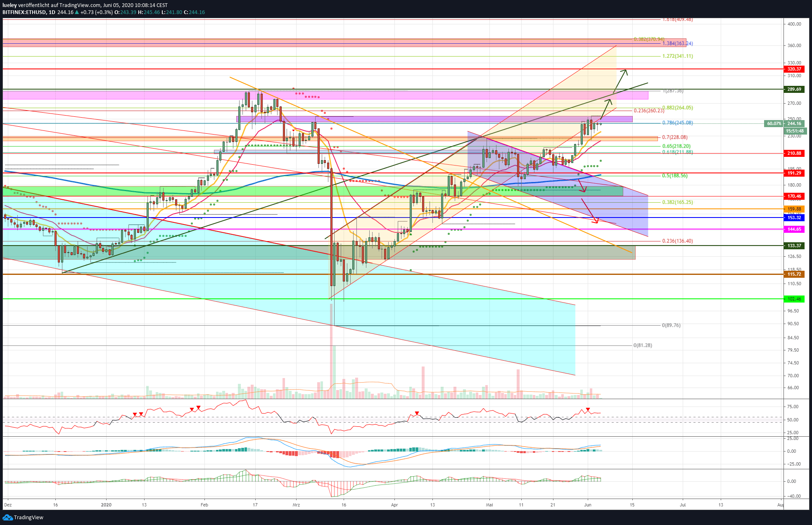Open the TradingView wordmark link

coord(28,518)
